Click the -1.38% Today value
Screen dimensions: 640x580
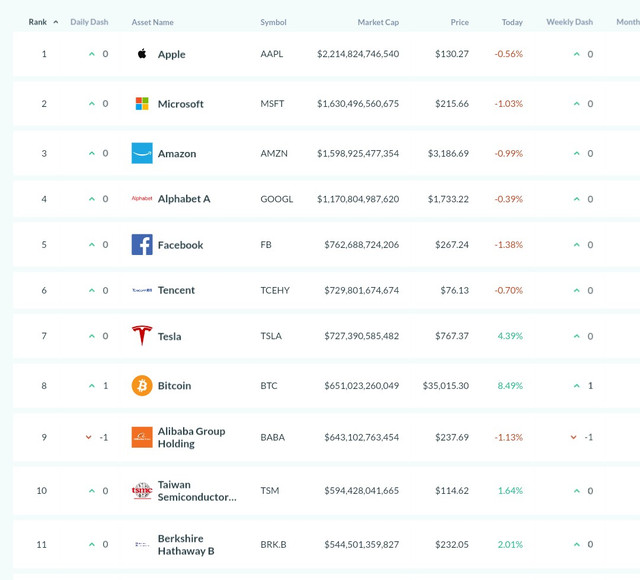[509, 244]
